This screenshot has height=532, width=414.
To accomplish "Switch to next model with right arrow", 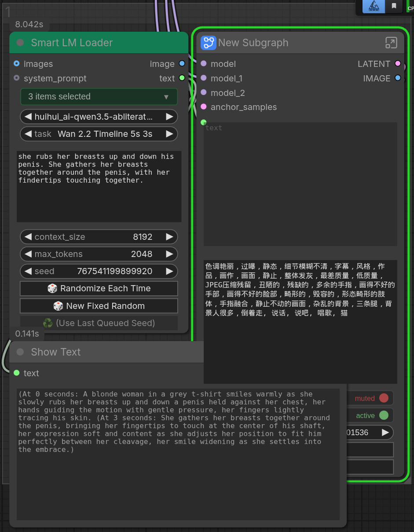I will tap(169, 117).
